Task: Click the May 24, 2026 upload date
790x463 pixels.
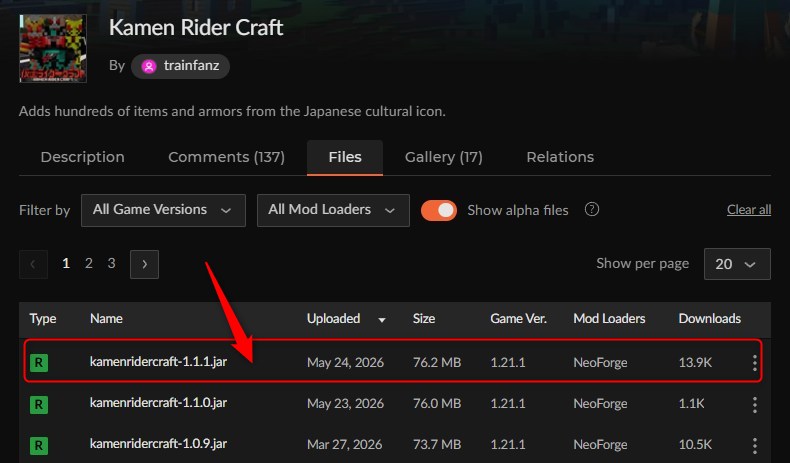Action: point(345,363)
